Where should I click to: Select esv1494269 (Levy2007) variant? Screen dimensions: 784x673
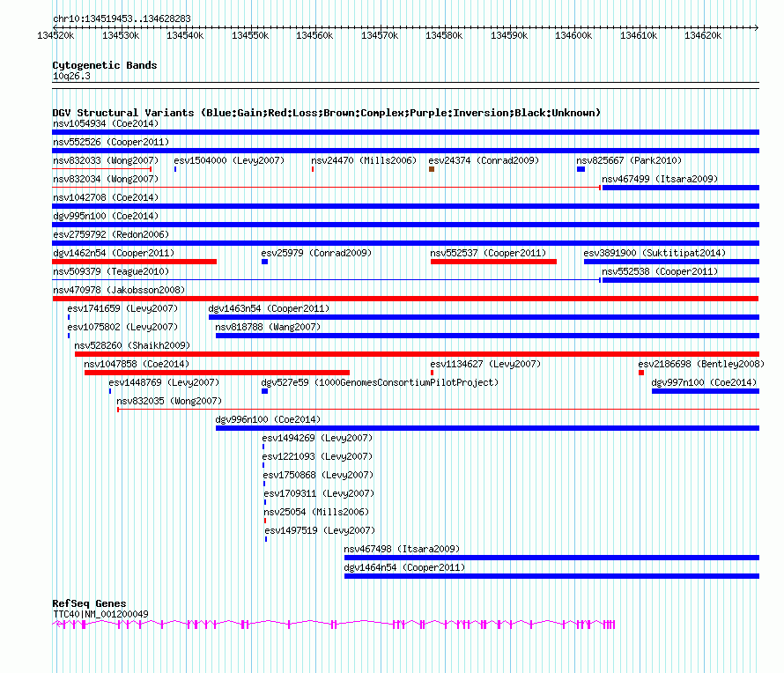[317, 438]
